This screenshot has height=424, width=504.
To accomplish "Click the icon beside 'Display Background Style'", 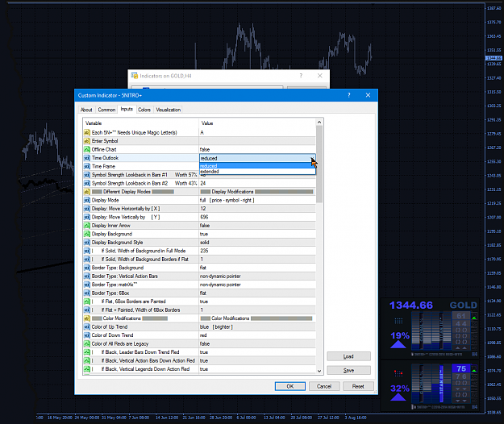I will (x=87, y=243).
